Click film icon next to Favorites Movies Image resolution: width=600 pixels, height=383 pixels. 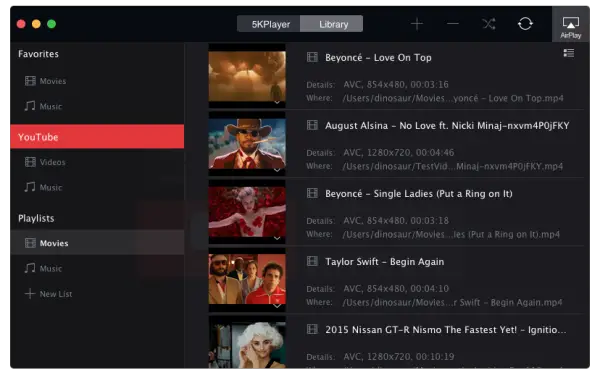(x=30, y=81)
